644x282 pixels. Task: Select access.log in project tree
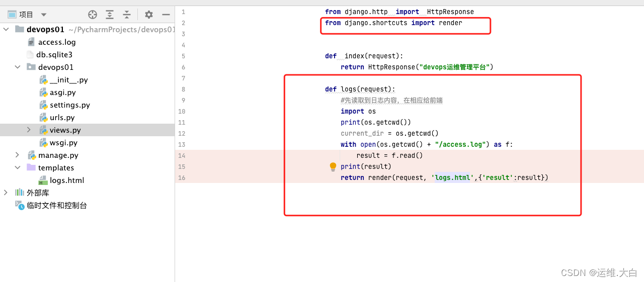(57, 42)
